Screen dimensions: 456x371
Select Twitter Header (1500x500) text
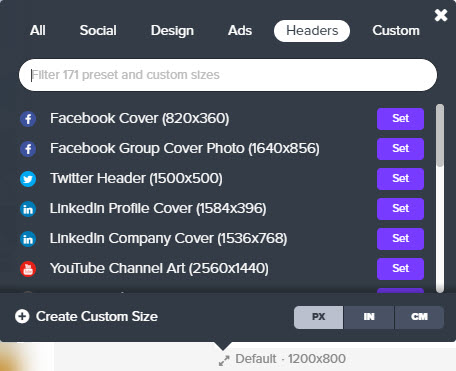click(x=136, y=178)
